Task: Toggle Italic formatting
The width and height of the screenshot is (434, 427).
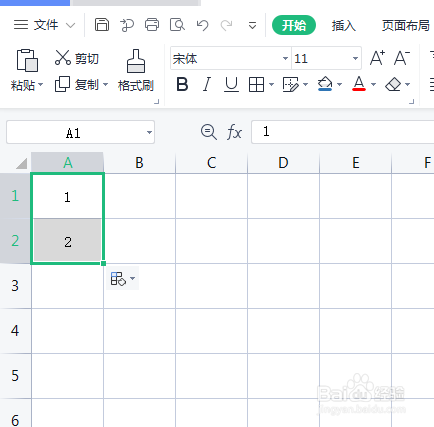Action: click(x=207, y=84)
